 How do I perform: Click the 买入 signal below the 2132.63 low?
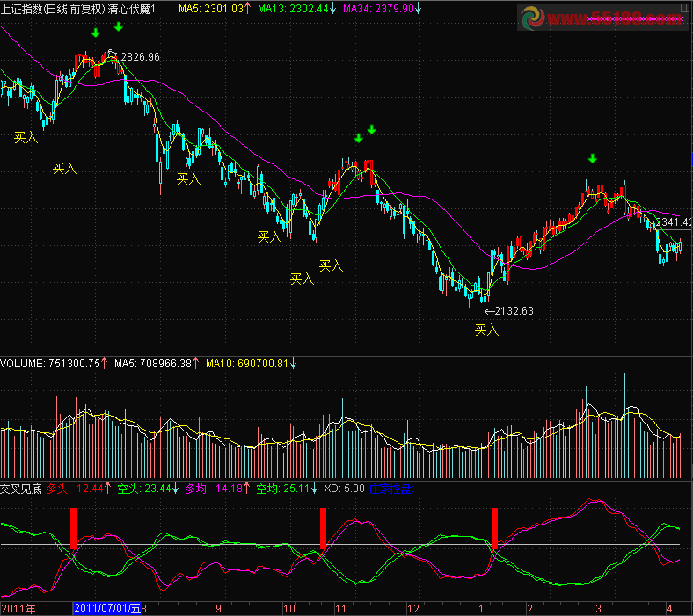pyautogui.click(x=486, y=330)
